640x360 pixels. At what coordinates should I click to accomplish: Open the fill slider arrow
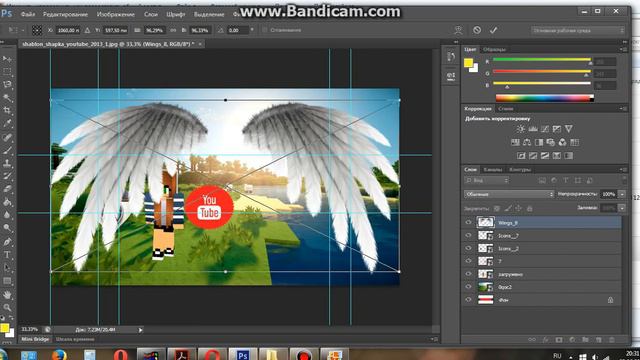point(622,208)
